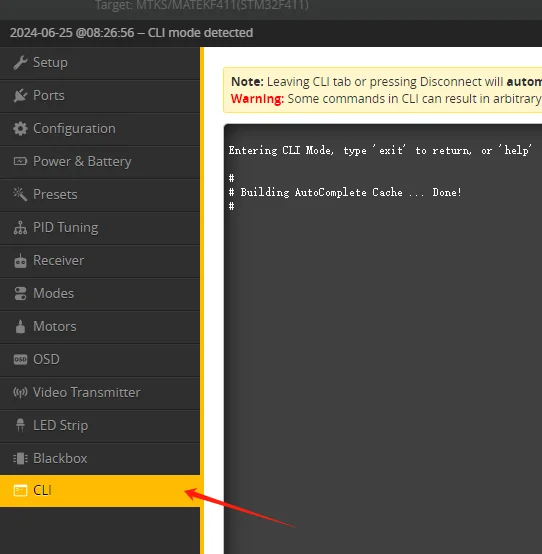Click the red Warning text in notice
Image resolution: width=542 pixels, height=554 pixels.
257,99
